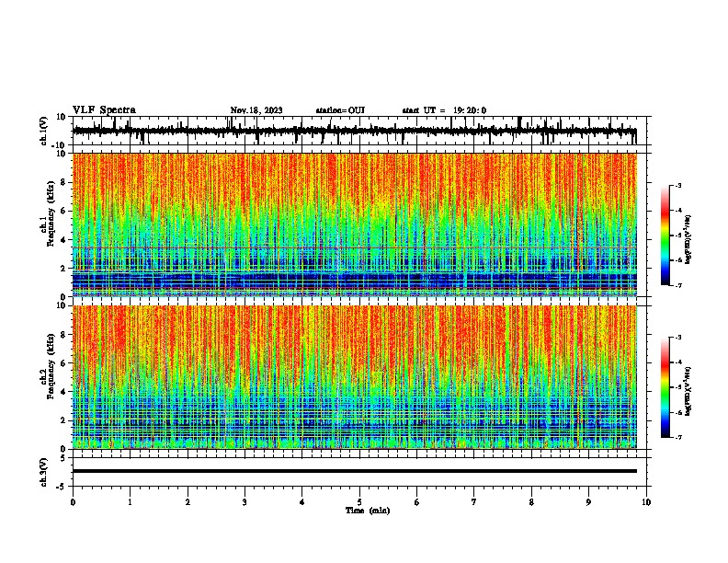Viewport: 728px width, 563px height.
Task: Click the '-5' label on ch.2 color bar
Action: (677, 387)
